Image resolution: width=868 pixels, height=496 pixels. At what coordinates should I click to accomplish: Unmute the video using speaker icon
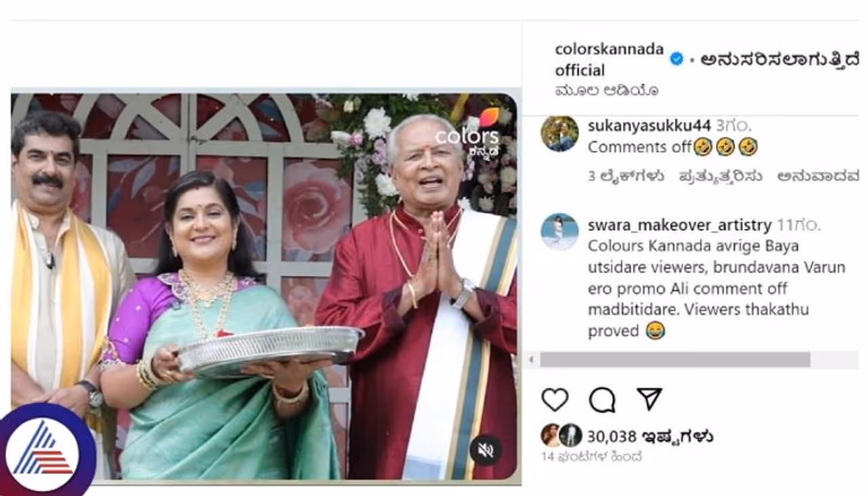pyautogui.click(x=486, y=450)
